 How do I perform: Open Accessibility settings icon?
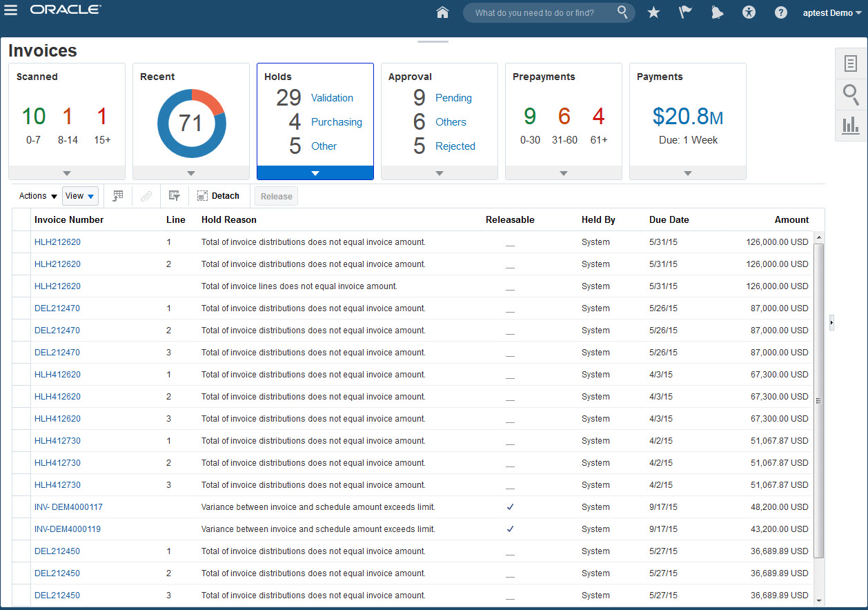[x=749, y=12]
